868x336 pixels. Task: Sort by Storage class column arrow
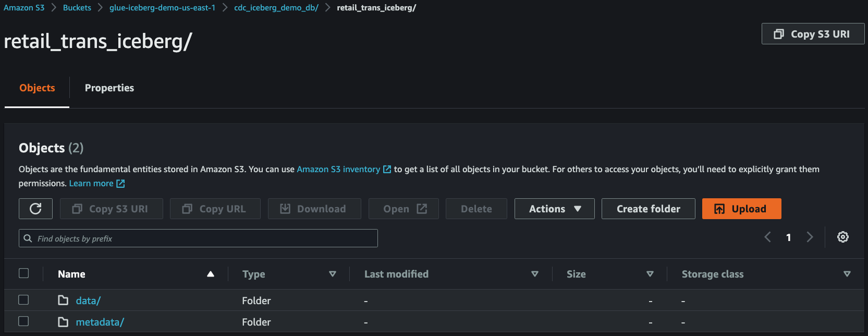[847, 274]
